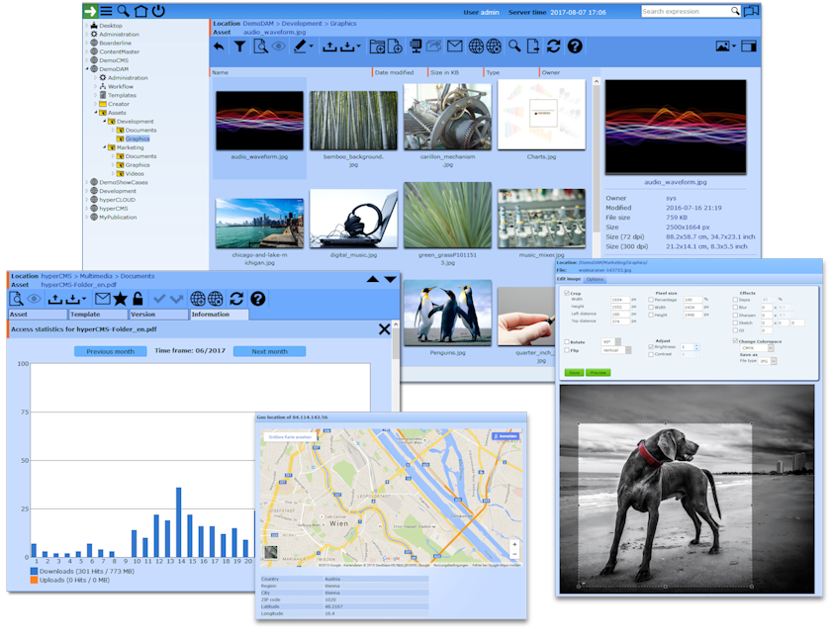The image size is (831, 644).
Task: Open the CMYK colorspace dropdown
Action: [x=757, y=348]
